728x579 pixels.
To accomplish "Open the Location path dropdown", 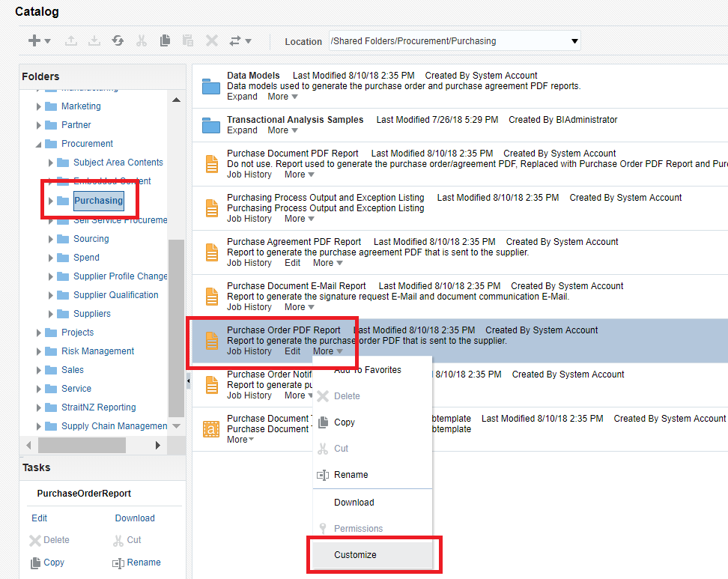I will [572, 40].
